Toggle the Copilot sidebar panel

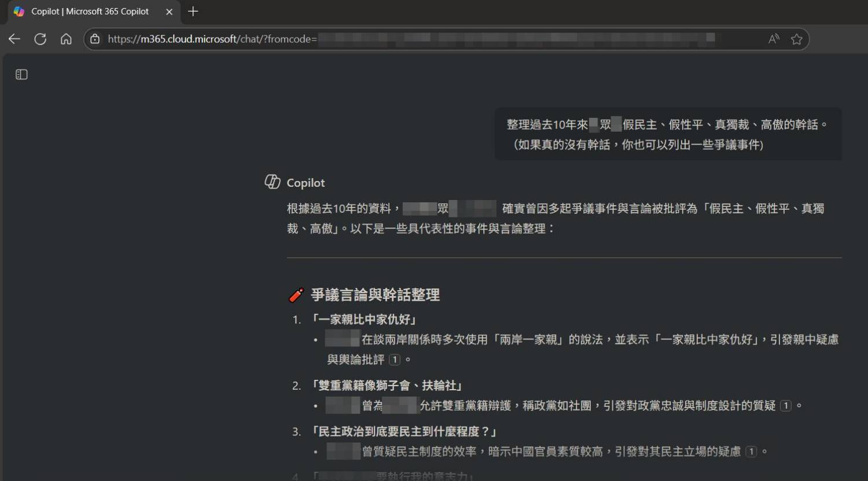coord(21,75)
